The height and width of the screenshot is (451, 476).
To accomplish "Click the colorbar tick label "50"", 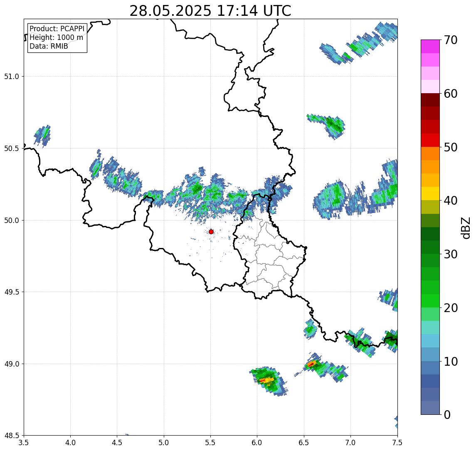I will point(451,147).
